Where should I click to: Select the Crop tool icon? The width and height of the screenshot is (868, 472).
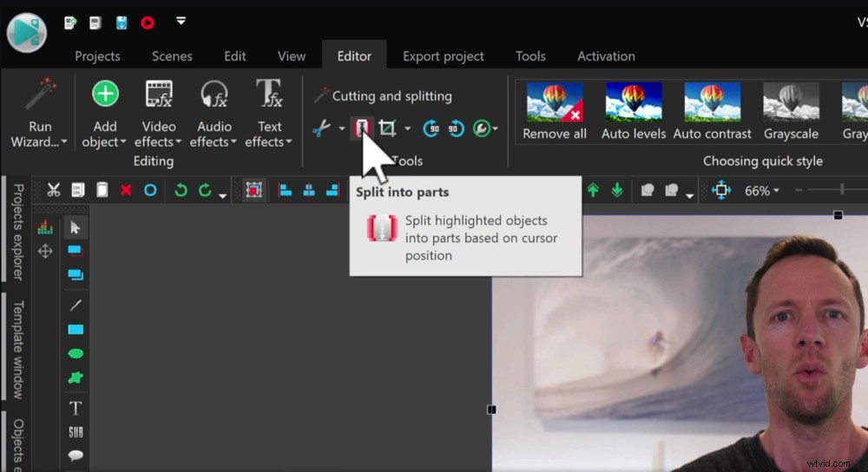coord(387,128)
